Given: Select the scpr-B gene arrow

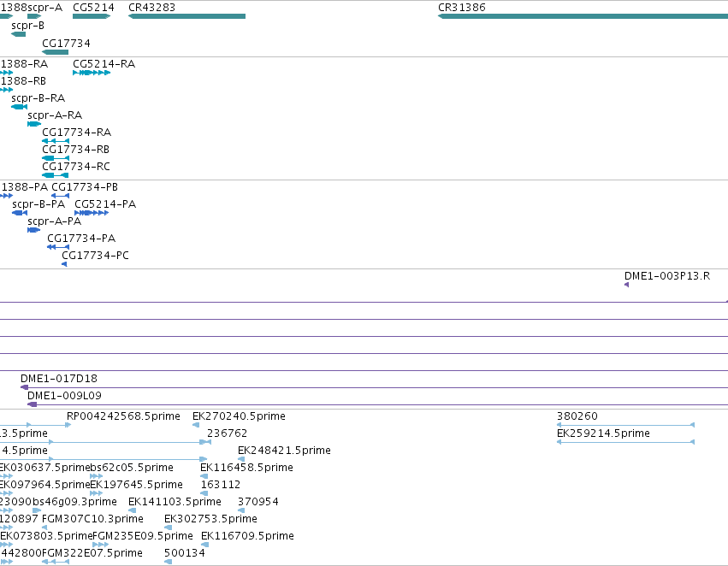Looking at the screenshot, I should point(18,34).
